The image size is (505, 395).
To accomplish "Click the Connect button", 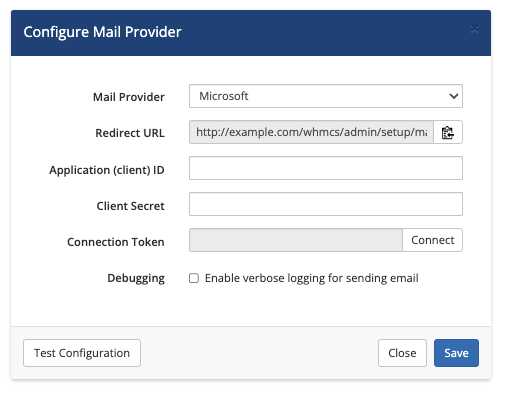I will point(432,240).
